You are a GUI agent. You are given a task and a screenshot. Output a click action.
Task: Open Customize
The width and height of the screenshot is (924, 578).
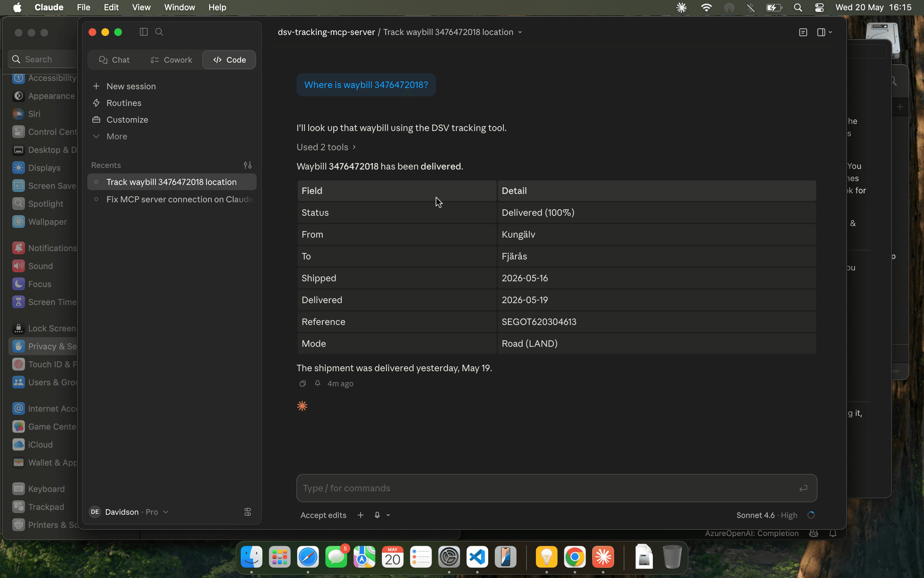tap(120, 120)
